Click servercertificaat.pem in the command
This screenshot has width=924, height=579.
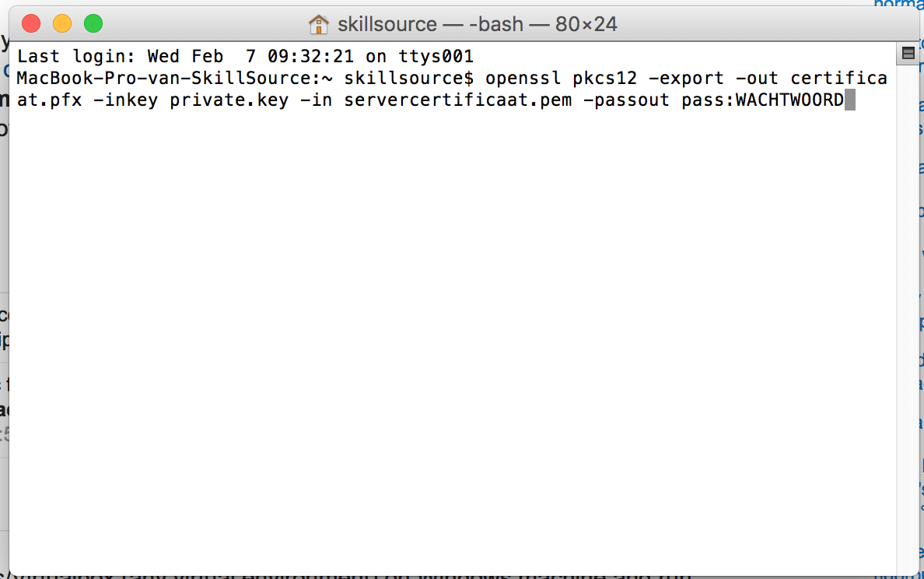click(457, 100)
